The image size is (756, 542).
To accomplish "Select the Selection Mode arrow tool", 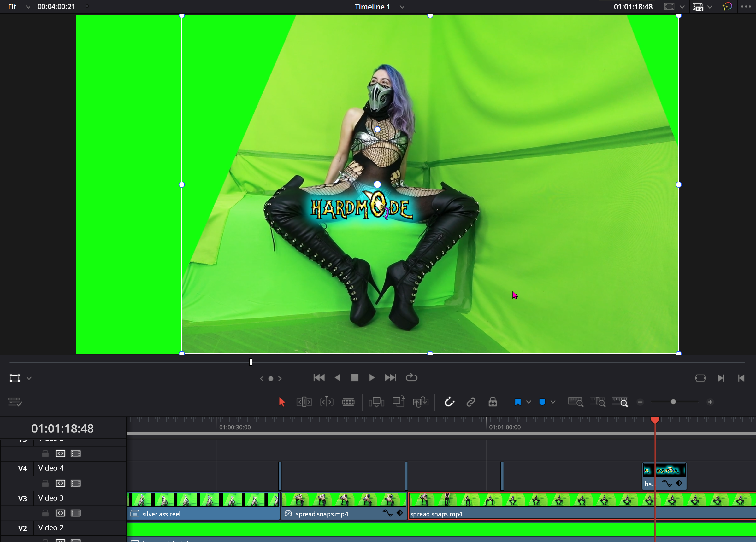I will click(282, 402).
